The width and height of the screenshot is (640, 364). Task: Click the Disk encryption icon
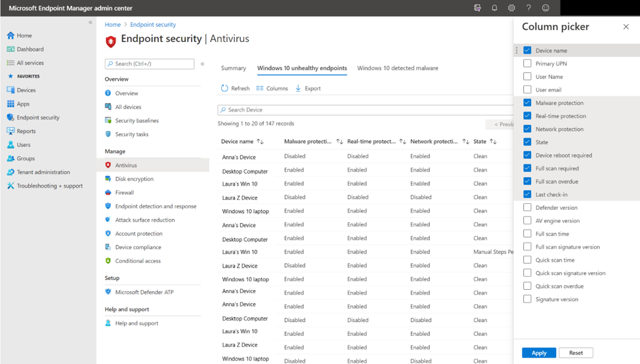(108, 178)
